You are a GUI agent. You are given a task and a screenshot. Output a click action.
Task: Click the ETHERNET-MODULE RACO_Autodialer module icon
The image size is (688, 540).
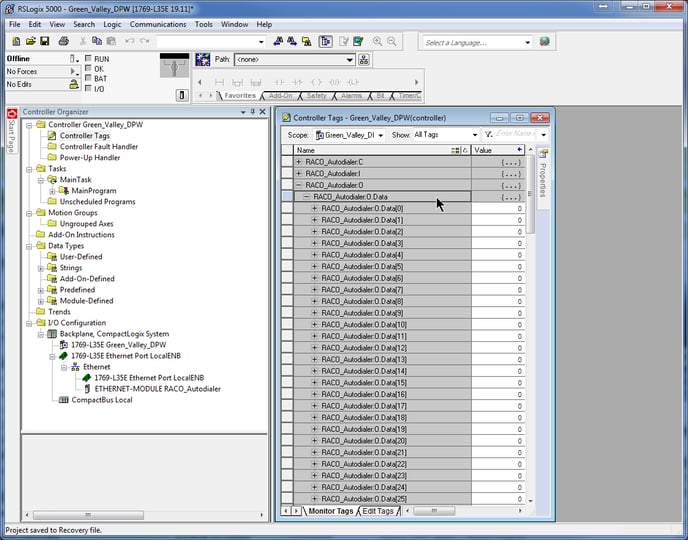pos(88,389)
